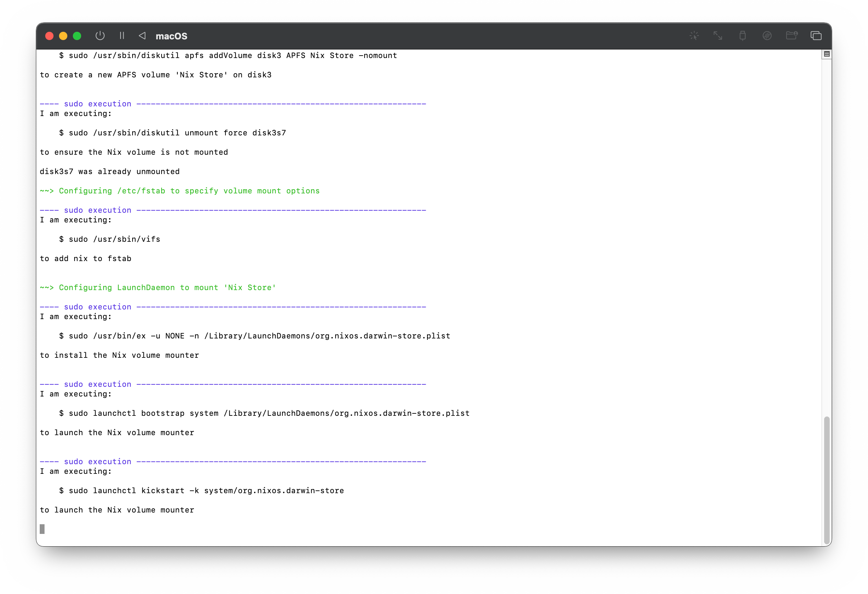
Task: Open the USB devices icon
Action: pos(743,36)
